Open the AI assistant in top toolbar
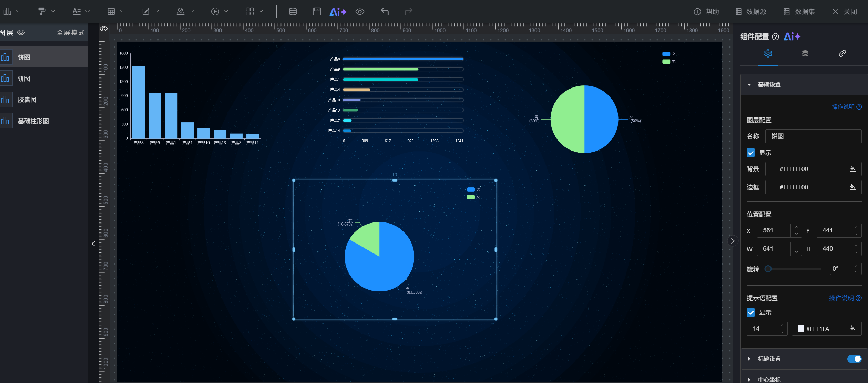This screenshot has height=383, width=868. [338, 12]
